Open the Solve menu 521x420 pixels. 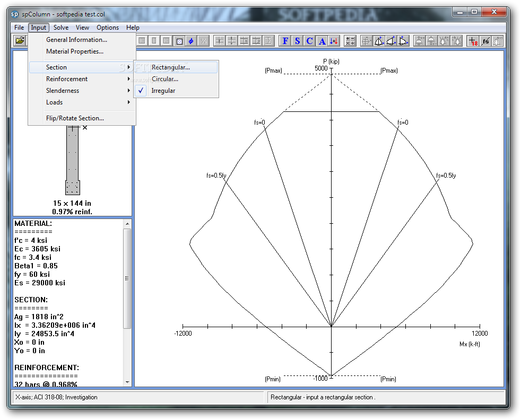(x=61, y=28)
